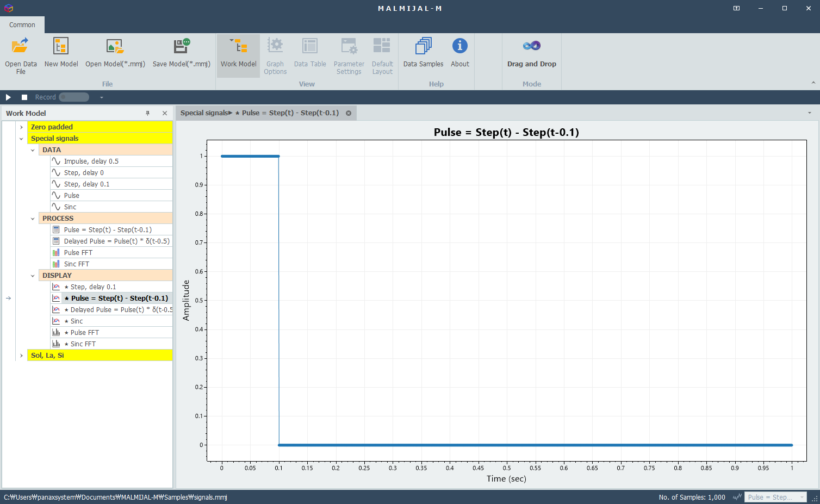The height and width of the screenshot is (504, 820).
Task: Click the signals.mmj file path in status bar
Action: 115,497
